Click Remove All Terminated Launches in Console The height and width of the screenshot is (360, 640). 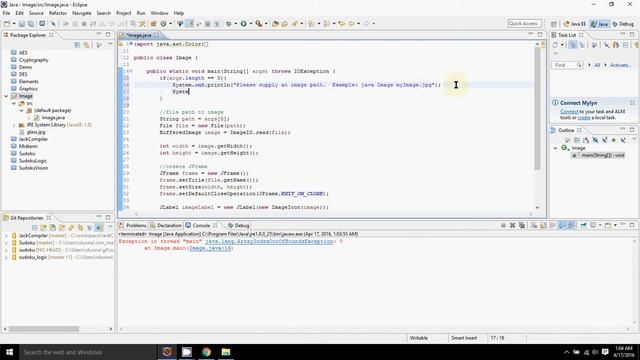522,225
